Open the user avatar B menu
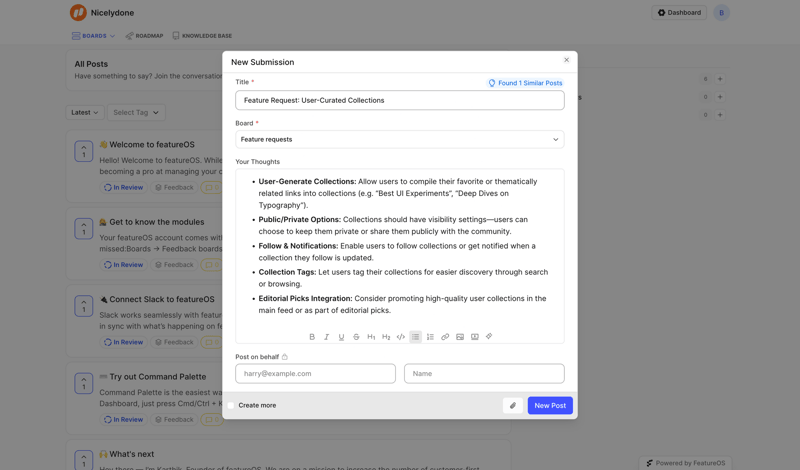Screen dimensions: 800x470 (721, 13)
